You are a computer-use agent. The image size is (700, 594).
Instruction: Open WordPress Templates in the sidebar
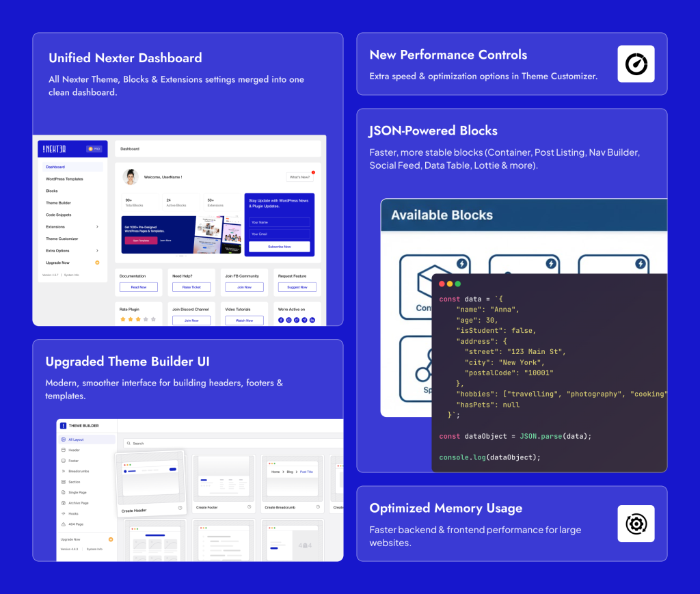pos(64,179)
